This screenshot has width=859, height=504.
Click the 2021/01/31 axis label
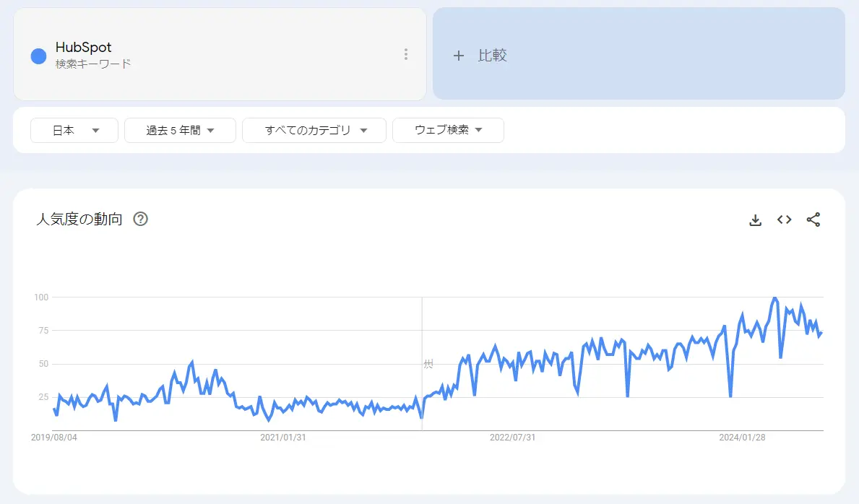(283, 437)
